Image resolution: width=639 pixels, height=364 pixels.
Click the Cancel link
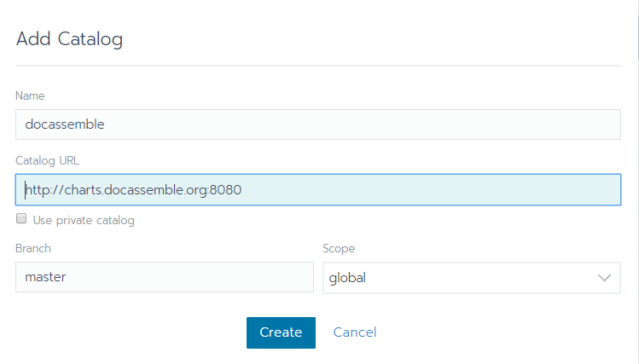point(355,332)
